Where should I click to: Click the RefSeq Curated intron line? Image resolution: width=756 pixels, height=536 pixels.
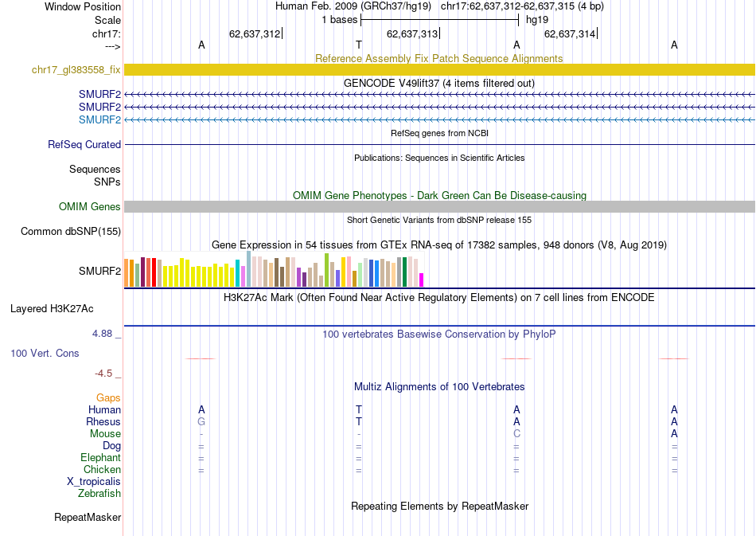(x=439, y=144)
